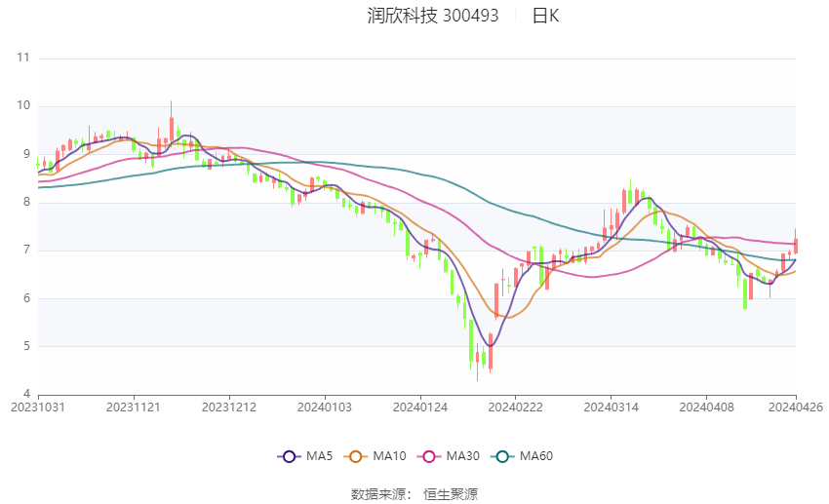Click the 润欣科技 300493 chart title
This screenshot has width=829, height=504.
[433, 16]
